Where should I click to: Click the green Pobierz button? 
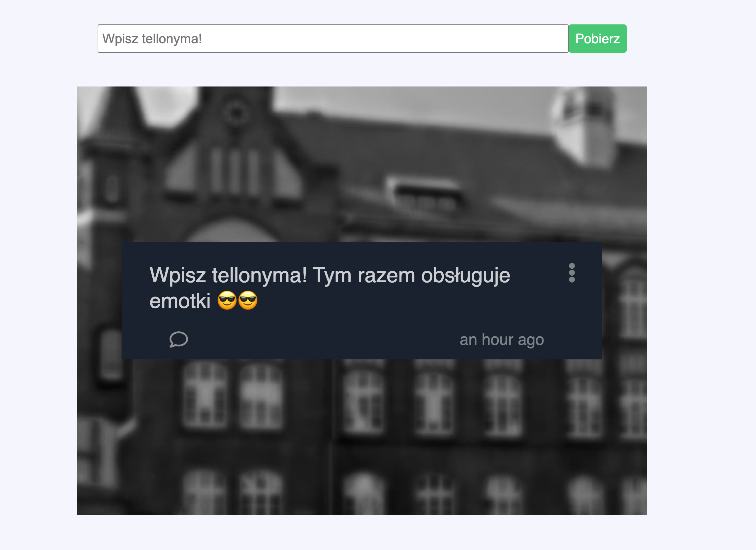point(597,39)
